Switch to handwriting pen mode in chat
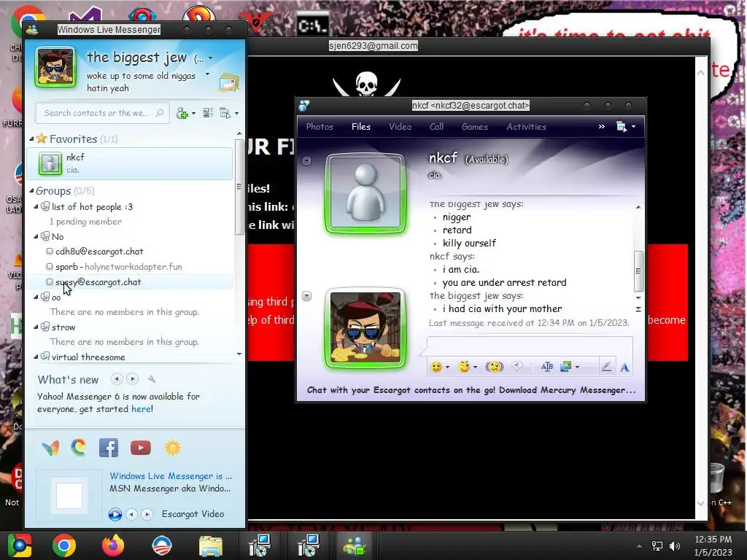Image resolution: width=747 pixels, height=560 pixels. point(606,367)
